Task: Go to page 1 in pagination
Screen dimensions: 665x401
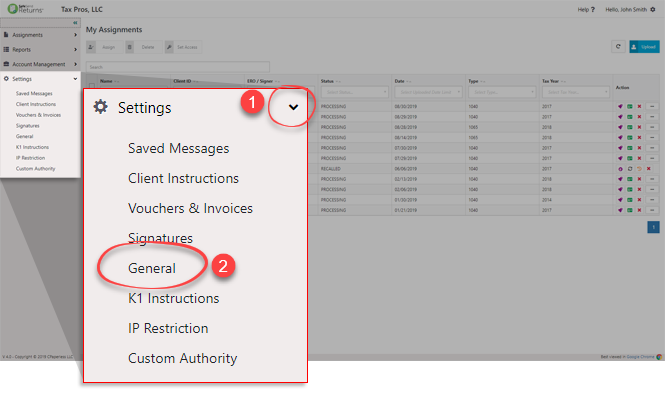Action: tap(653, 228)
